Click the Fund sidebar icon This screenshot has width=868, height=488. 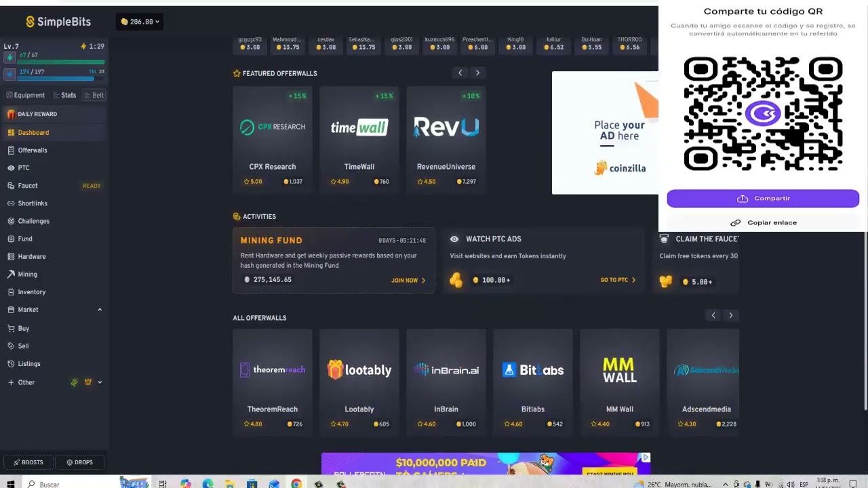pos(11,239)
